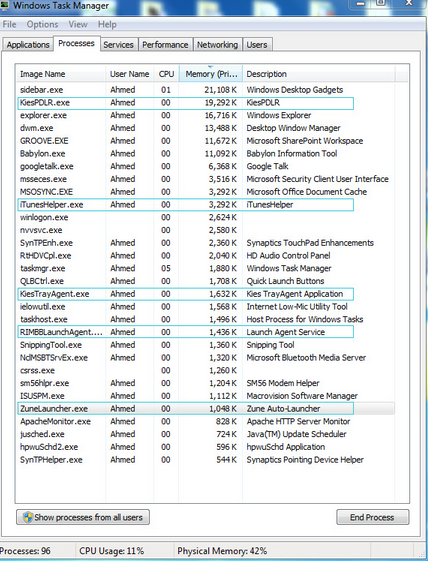Select the dwm.exe process
The image size is (428, 561).
(205, 128)
